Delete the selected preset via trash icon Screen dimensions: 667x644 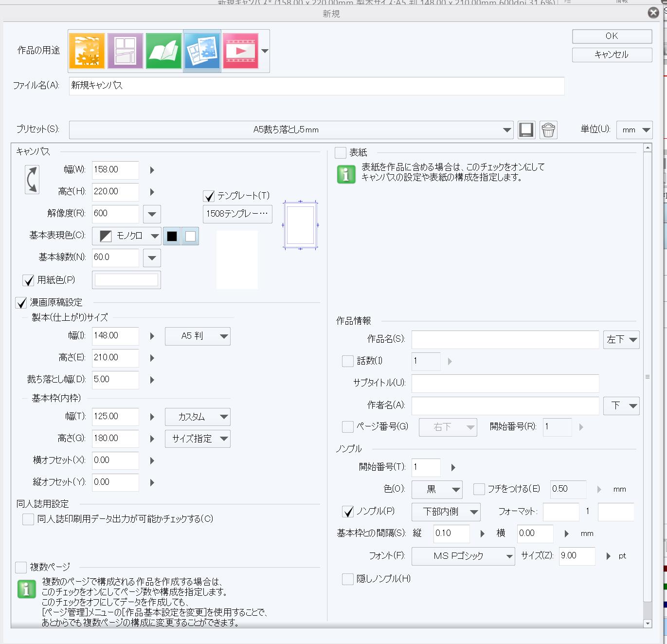coord(548,129)
